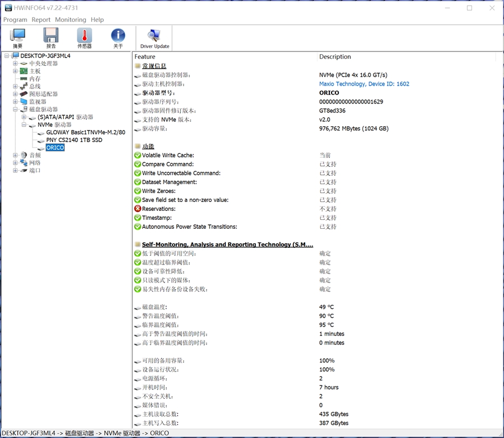504x438 pixels.
Task: Collapse the NVMe 驱动器 tree branch
Action: click(24, 125)
